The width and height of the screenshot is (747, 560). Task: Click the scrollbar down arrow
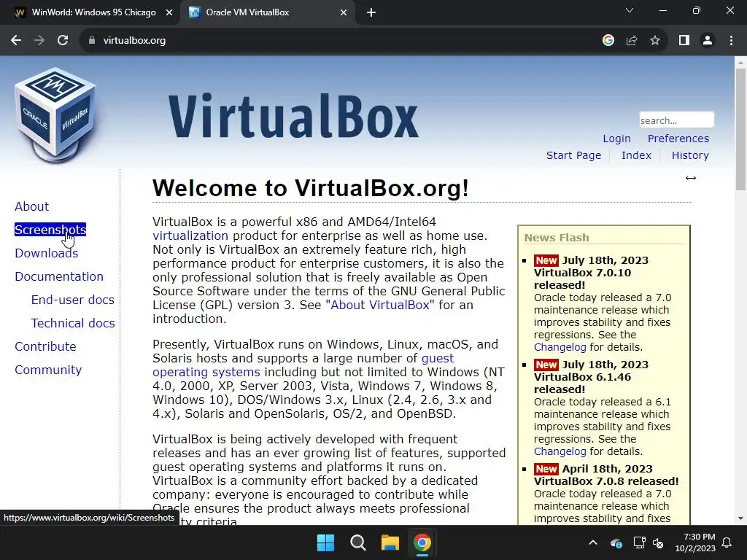point(740,518)
